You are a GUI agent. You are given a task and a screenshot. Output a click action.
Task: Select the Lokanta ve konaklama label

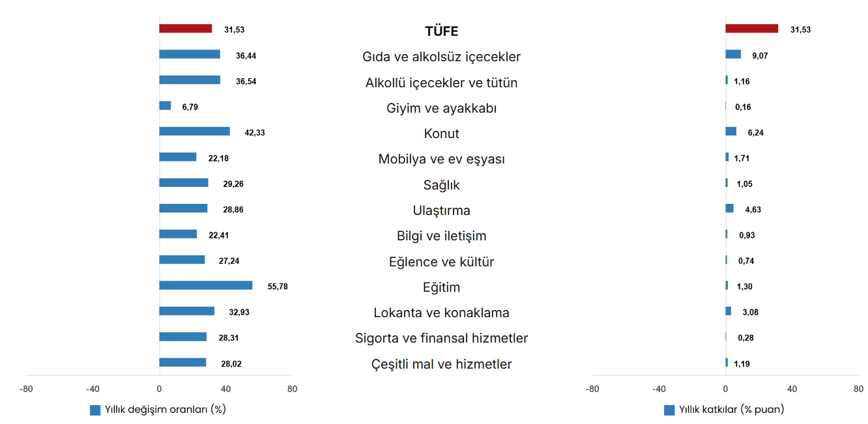point(441,313)
